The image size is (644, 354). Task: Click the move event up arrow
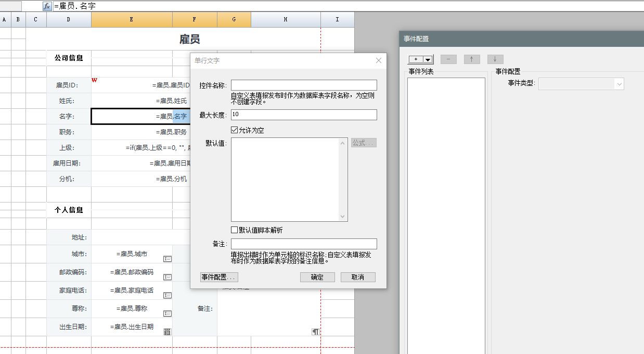pos(472,59)
